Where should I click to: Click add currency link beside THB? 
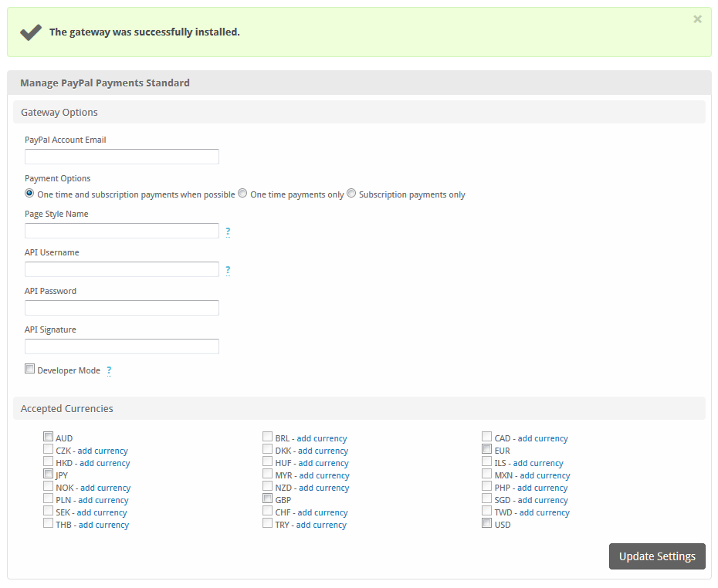103,525
